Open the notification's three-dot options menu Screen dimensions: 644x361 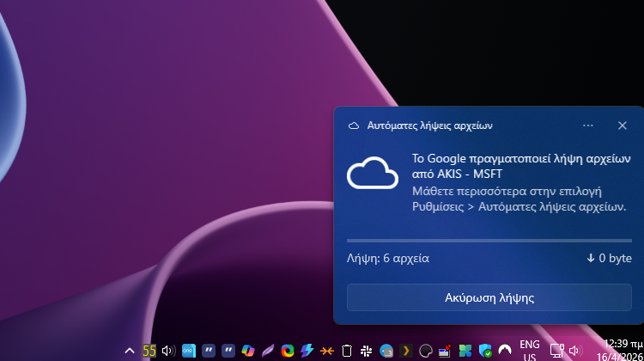click(588, 125)
